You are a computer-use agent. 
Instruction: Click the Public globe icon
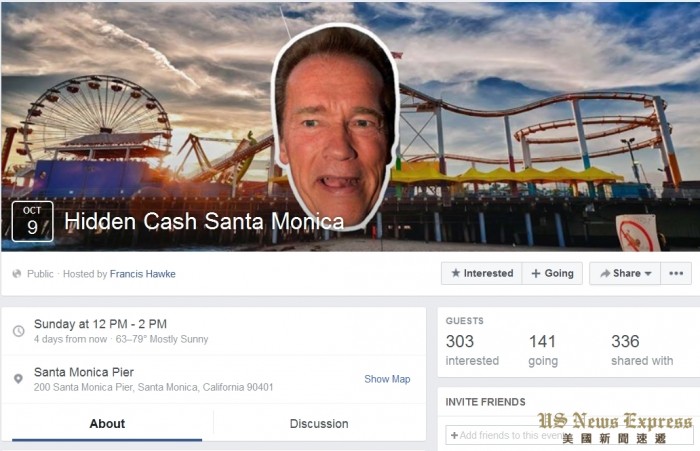[17, 274]
